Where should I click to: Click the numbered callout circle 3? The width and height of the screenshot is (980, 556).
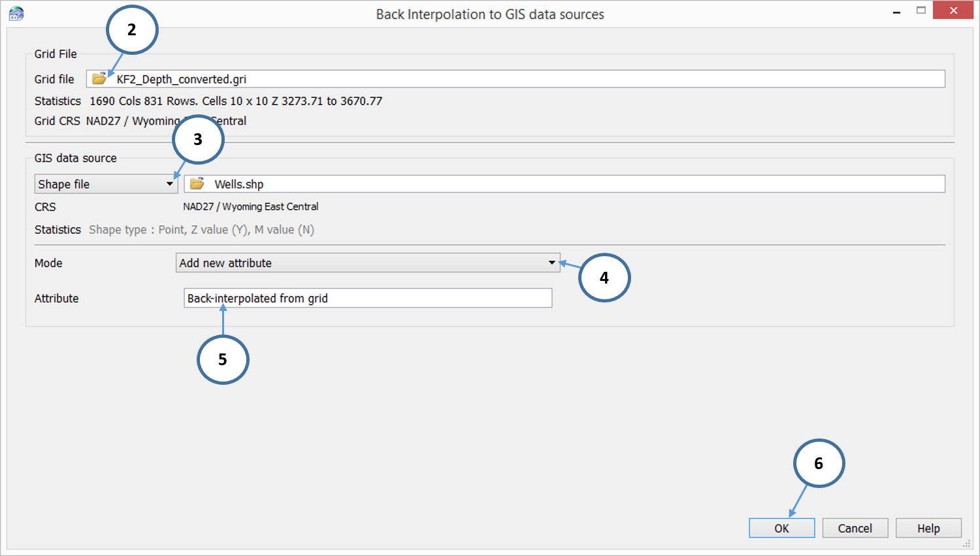(198, 139)
